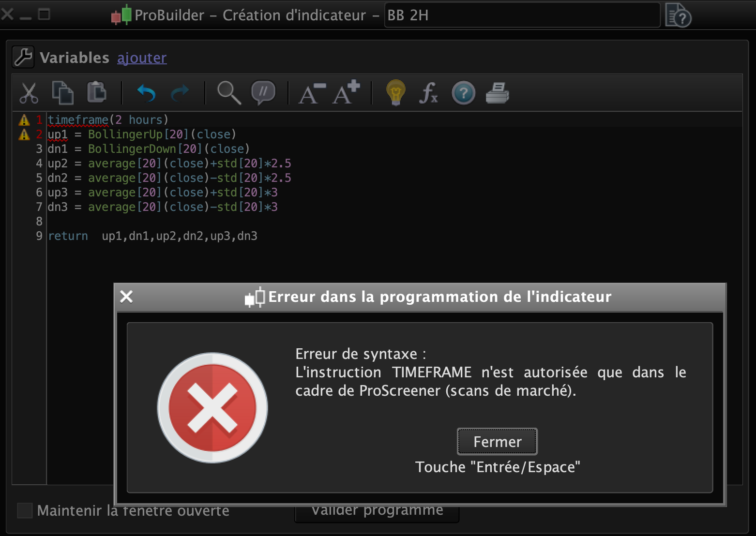Increase editor font size
756x536 pixels.
pos(347,92)
